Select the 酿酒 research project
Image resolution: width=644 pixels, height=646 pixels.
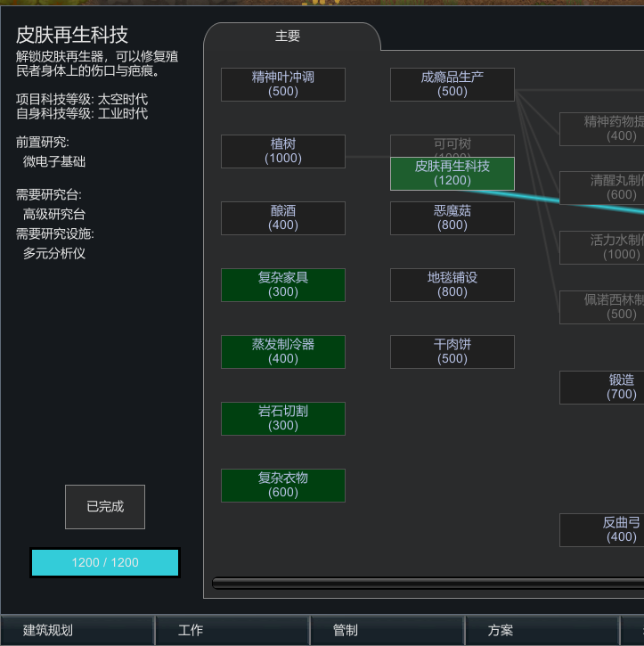[283, 218]
